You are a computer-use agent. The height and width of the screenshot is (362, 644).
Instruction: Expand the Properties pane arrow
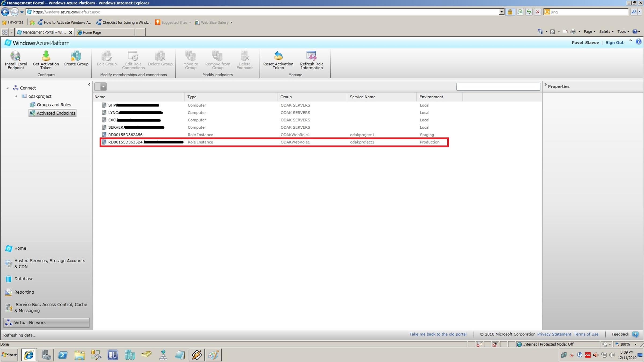(545, 85)
